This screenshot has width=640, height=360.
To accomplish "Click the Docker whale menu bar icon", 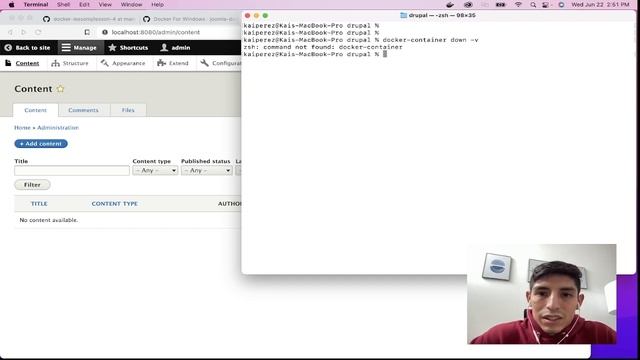I will pyautogui.click(x=450, y=5).
